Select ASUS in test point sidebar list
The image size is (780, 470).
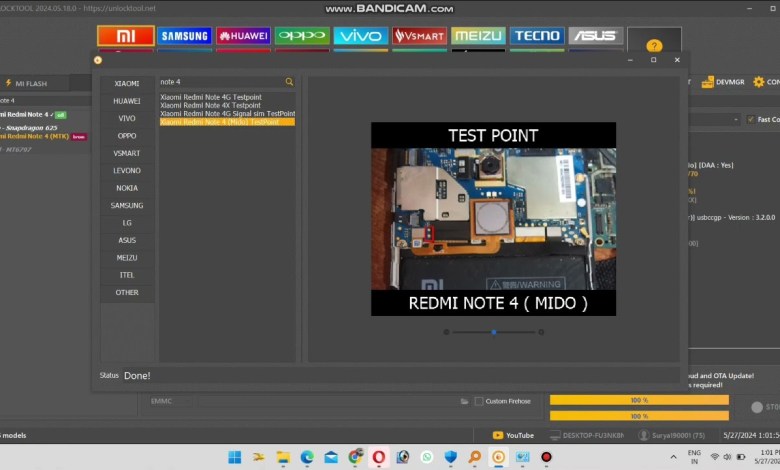point(127,240)
